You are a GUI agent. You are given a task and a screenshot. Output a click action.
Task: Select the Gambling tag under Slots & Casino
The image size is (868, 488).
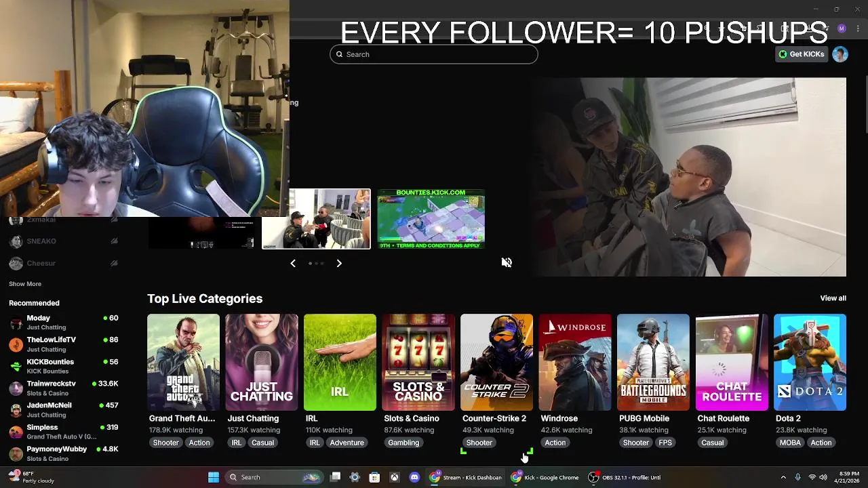click(403, 443)
